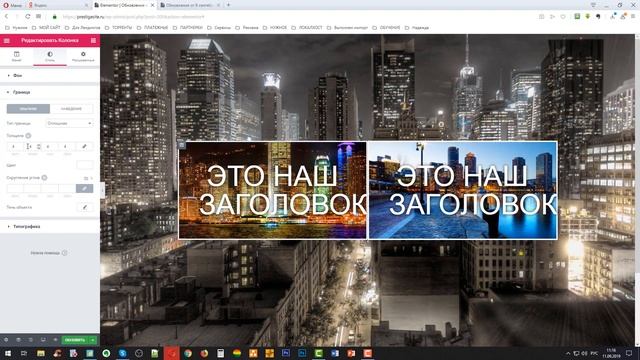Open Calculator from the taskbar
Image resolution: width=640 pixels, height=360 pixels.
(x=220, y=353)
